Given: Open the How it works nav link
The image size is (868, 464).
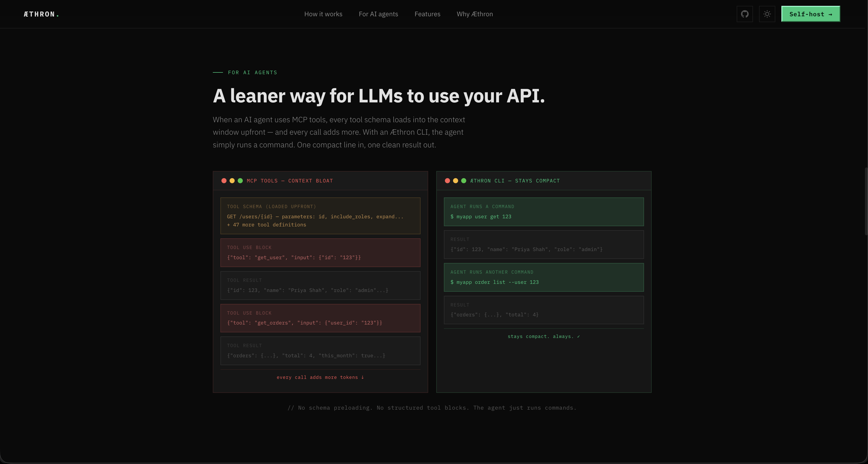Looking at the screenshot, I should tap(323, 14).
